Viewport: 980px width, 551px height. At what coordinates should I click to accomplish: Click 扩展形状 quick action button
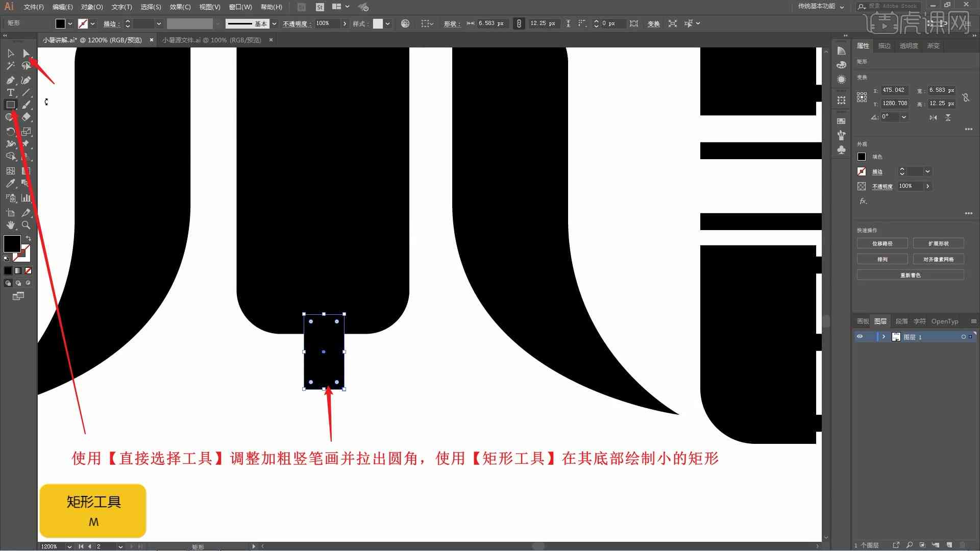click(938, 243)
